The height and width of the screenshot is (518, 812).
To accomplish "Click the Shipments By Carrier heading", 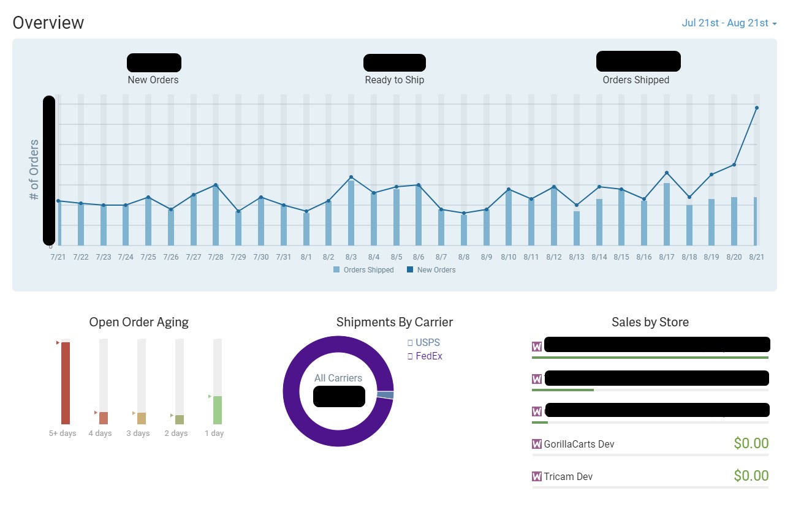I will click(395, 322).
